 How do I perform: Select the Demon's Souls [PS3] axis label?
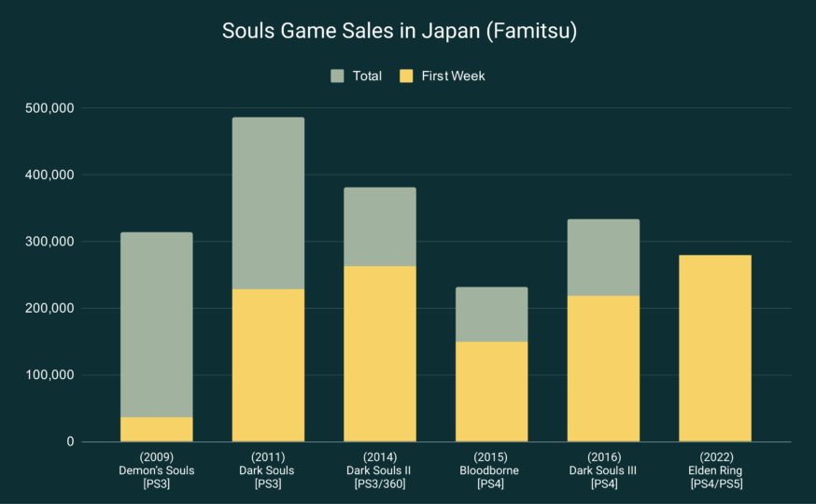click(157, 470)
